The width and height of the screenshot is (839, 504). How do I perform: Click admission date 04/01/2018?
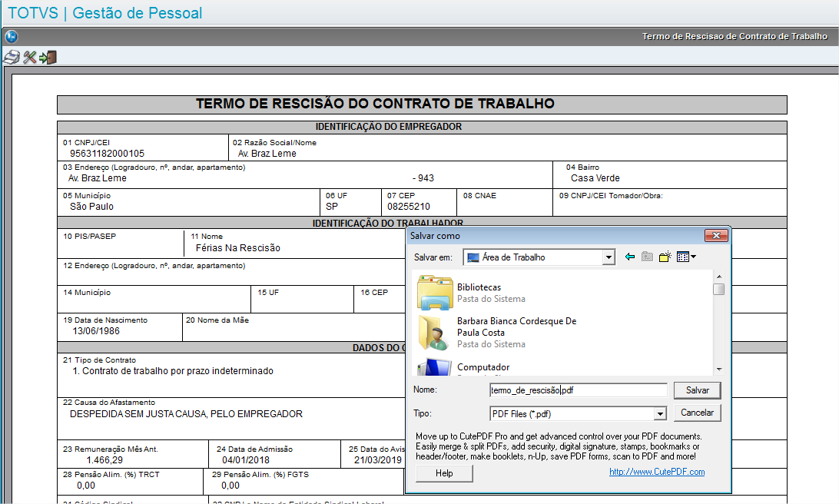(x=246, y=460)
